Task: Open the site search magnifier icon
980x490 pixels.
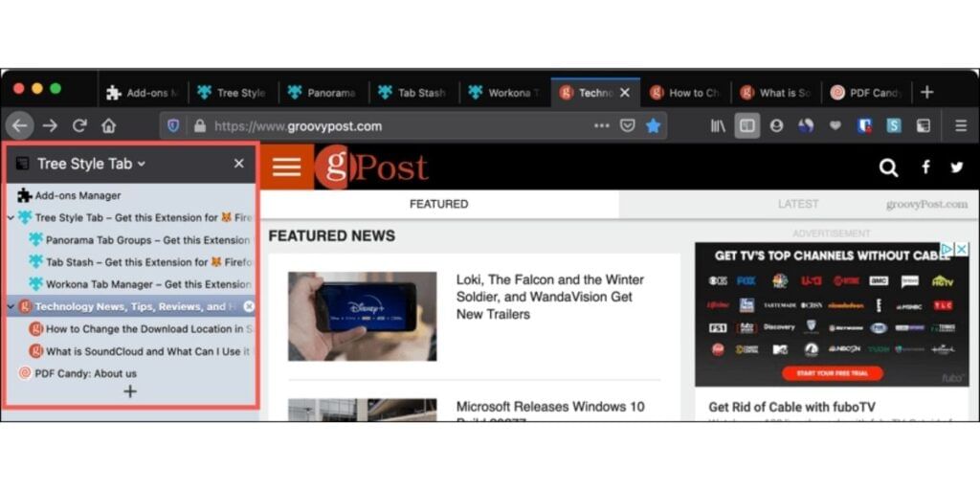Action: pyautogui.click(x=888, y=167)
